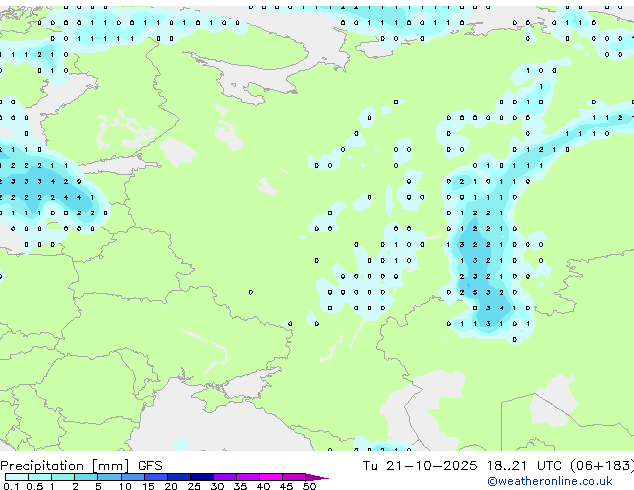Click the 25–30 mm dark blue swatch
This screenshot has width=634, height=490.
click(x=202, y=477)
